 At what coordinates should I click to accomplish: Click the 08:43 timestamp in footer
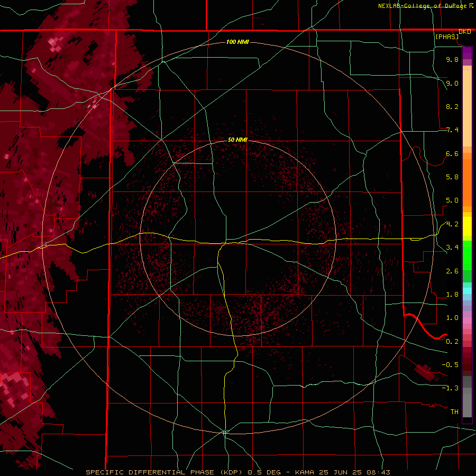378,472
